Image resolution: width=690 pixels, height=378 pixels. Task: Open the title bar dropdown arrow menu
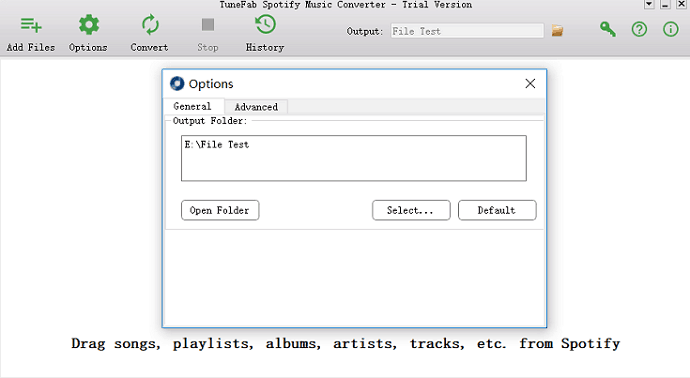tap(649, 4)
